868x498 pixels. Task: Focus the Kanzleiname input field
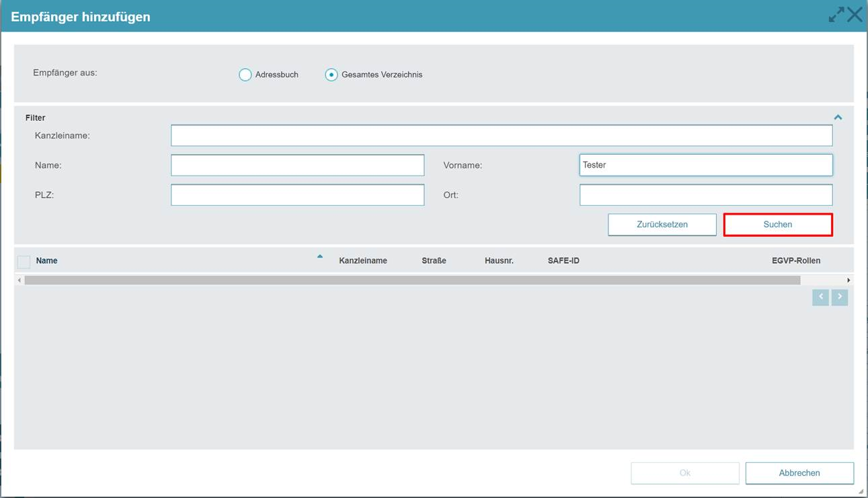(x=502, y=135)
